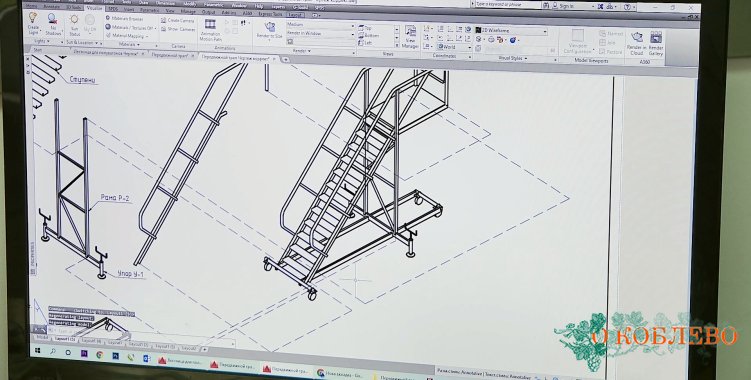The height and width of the screenshot is (380, 751).
Task: Click Show Cameras toggle
Action: (x=177, y=29)
